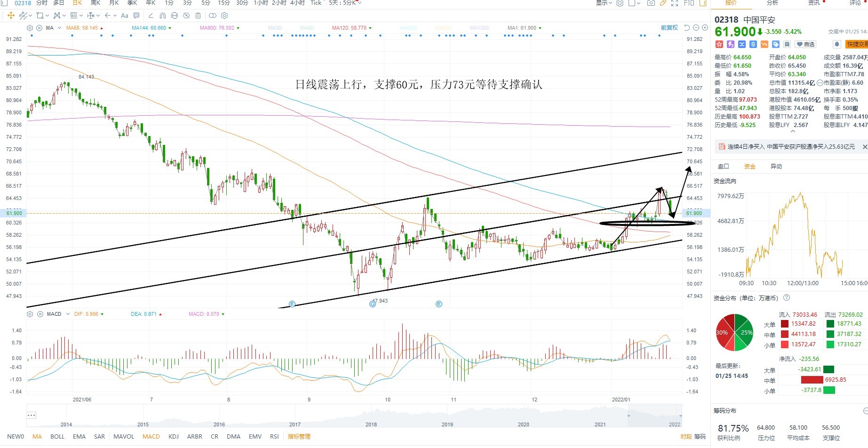This screenshot has height=448, width=868.
Task: Toggle the orange pencil drawing mode
Action: coord(663,3)
